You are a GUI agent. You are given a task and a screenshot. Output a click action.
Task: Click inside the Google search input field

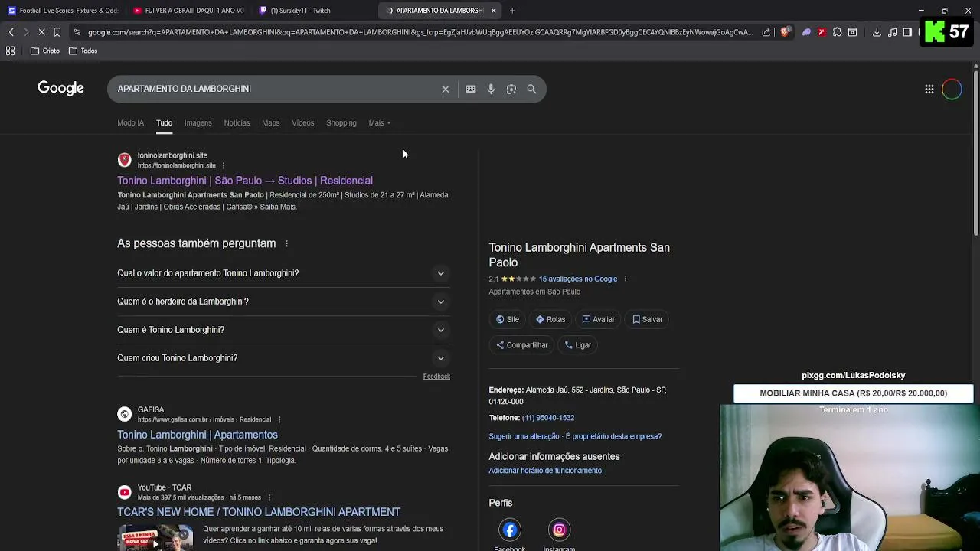point(276,89)
